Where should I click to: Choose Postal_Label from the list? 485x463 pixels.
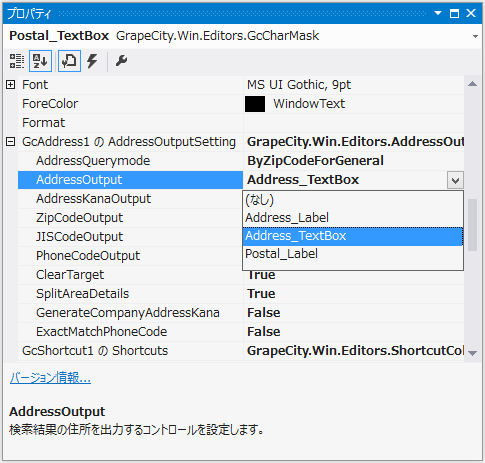tap(353, 254)
